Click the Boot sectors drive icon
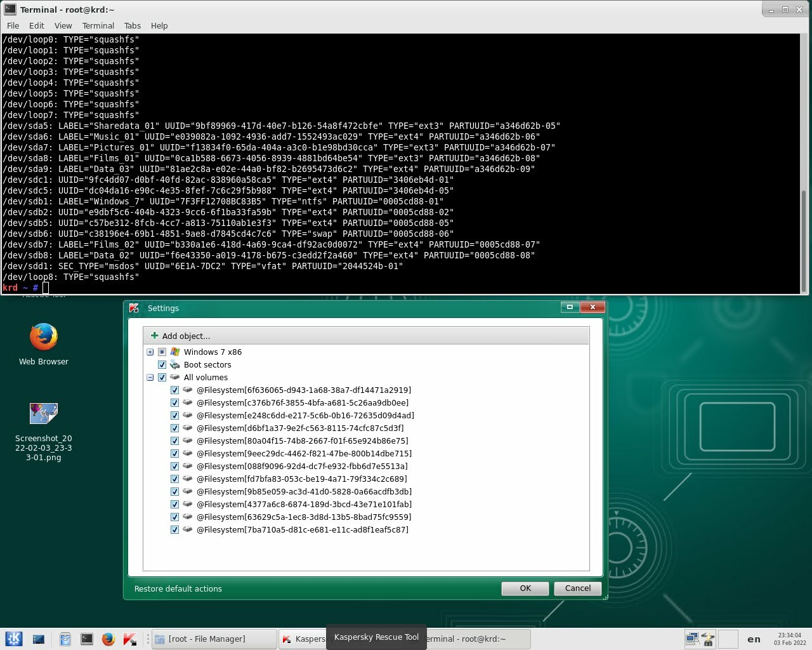Viewport: 812px width, 650px height. pos(175,364)
